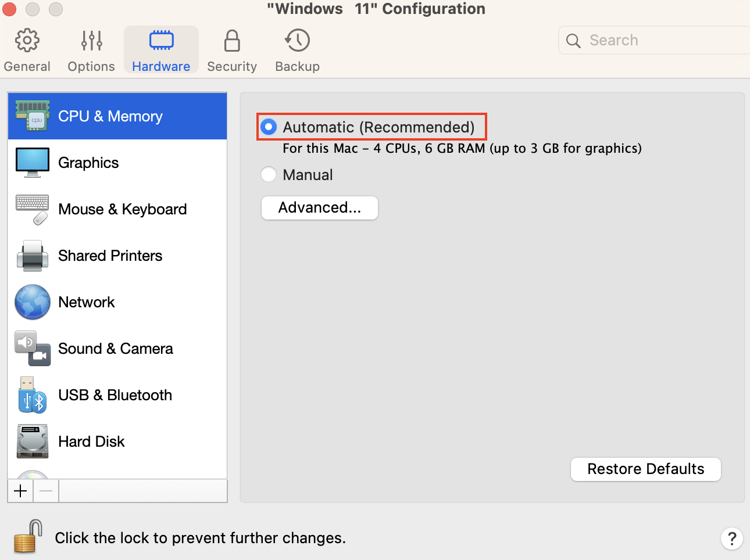Select Sound & Camera settings
Image resolution: width=750 pixels, height=560 pixels.
[x=32, y=349]
